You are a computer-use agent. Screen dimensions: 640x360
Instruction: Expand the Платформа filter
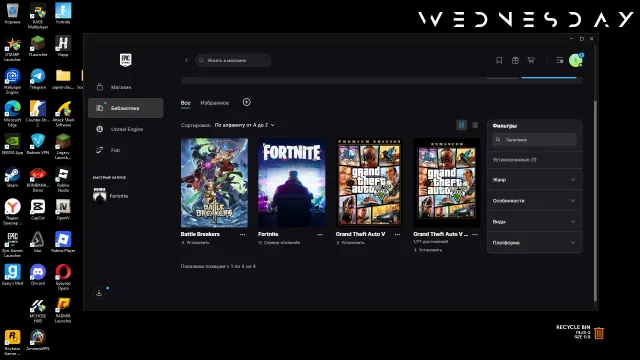[x=535, y=242]
